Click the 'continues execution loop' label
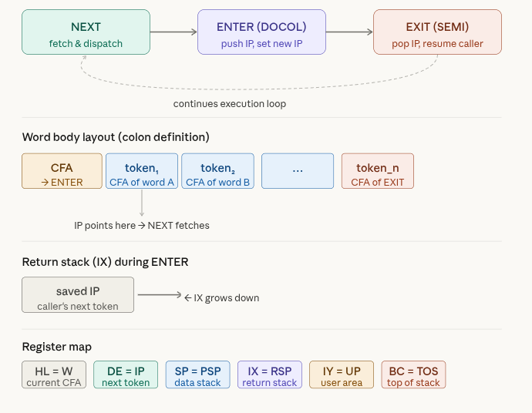 click(230, 104)
